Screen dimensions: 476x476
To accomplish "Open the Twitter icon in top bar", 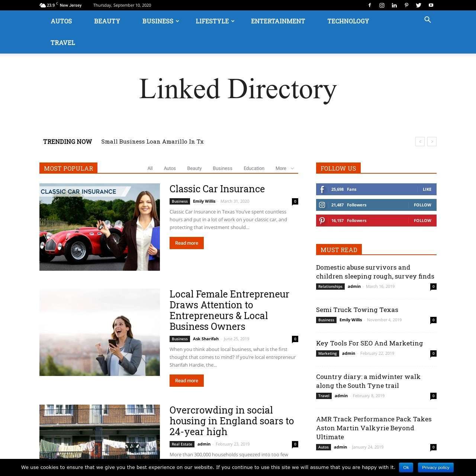I will pyautogui.click(x=419, y=5).
